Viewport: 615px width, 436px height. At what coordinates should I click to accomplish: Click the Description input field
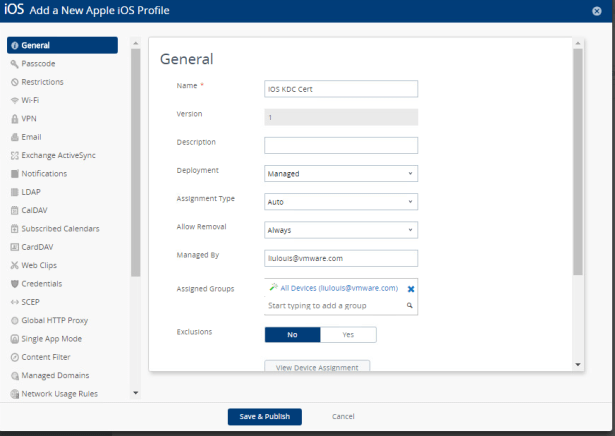pos(341,145)
